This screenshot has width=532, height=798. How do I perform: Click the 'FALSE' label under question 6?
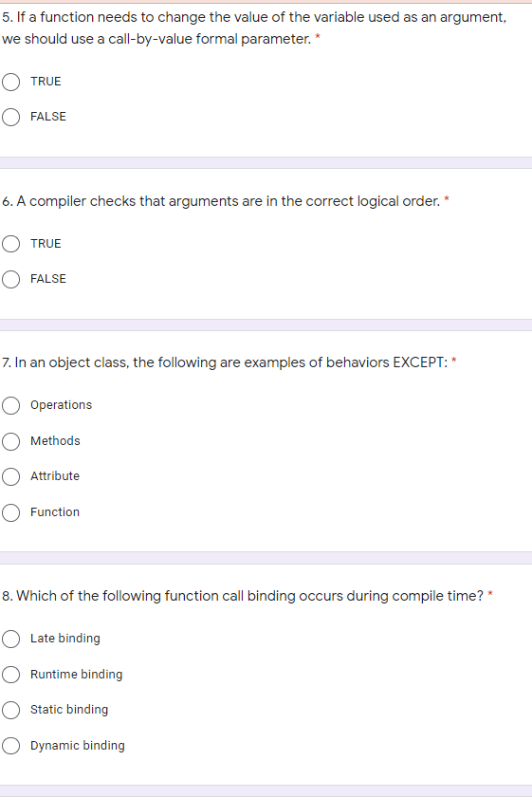pos(48,279)
